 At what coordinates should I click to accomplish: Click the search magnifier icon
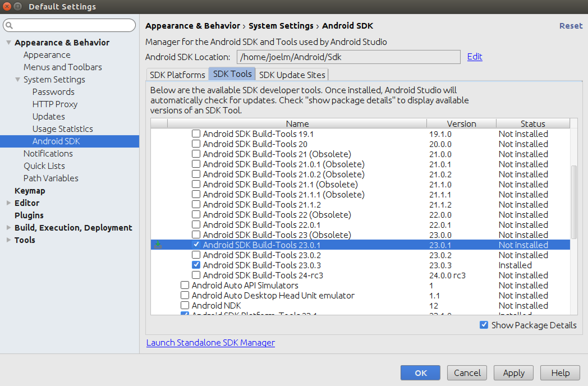tap(9, 26)
